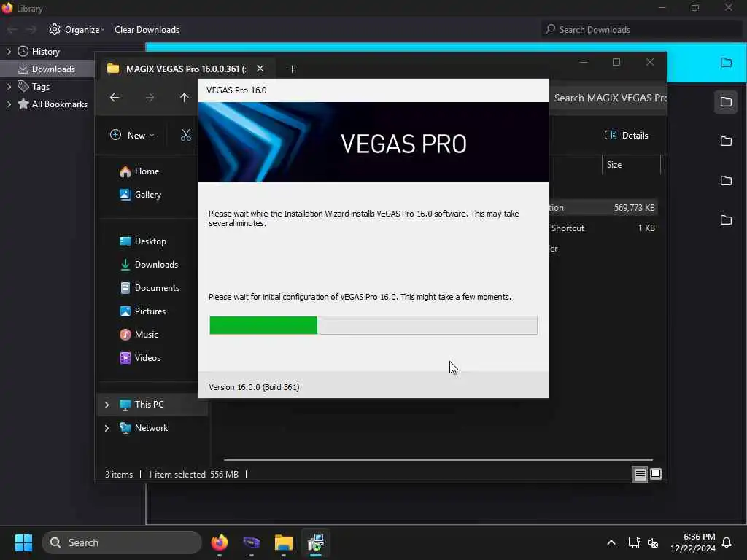Click the Cut scissors icon

tap(186, 135)
